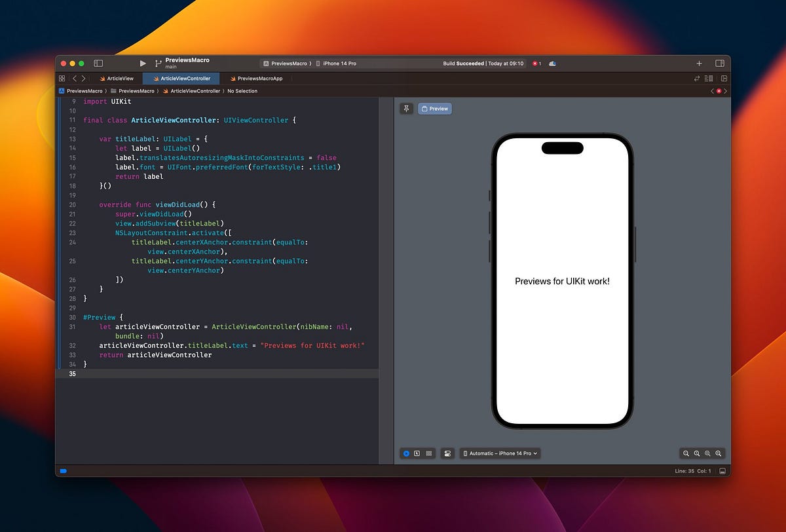Switch to the ArticleView tab
786x532 pixels.
point(119,78)
